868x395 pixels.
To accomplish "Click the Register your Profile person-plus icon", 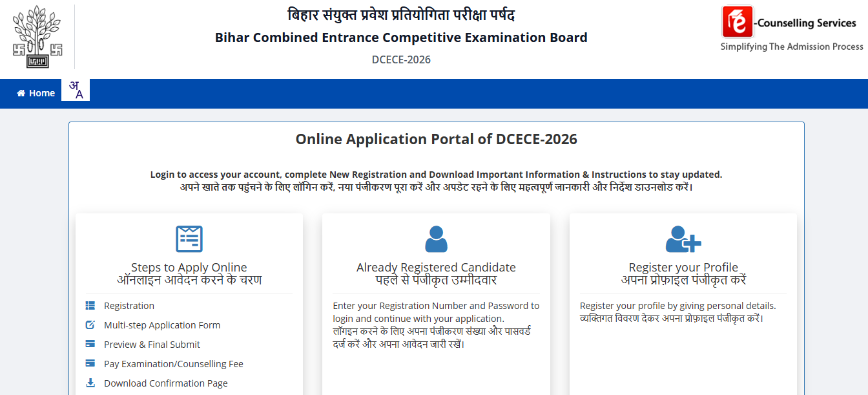I will (x=683, y=238).
